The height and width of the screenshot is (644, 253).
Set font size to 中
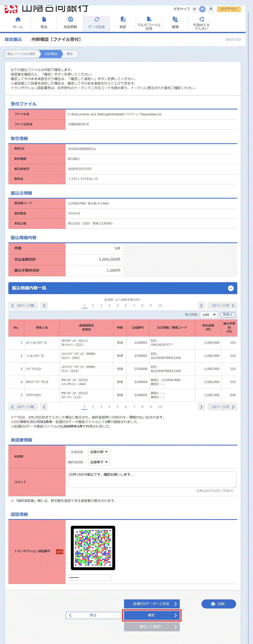(202, 9)
